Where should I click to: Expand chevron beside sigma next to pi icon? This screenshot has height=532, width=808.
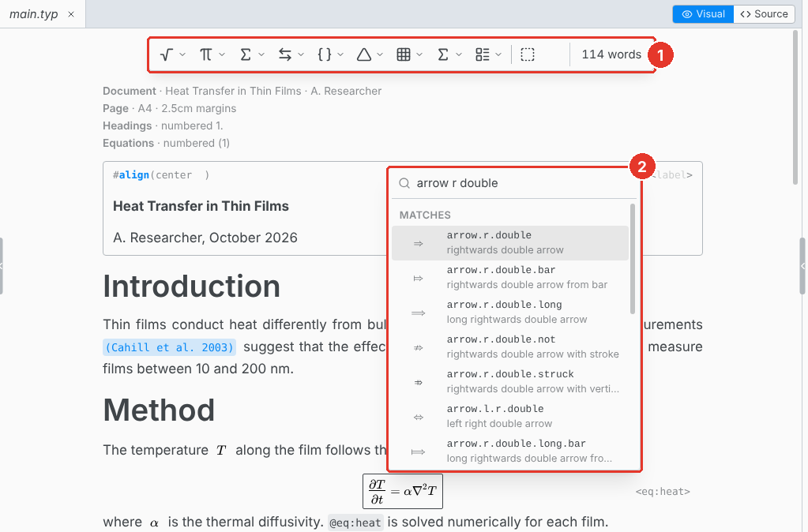point(261,54)
